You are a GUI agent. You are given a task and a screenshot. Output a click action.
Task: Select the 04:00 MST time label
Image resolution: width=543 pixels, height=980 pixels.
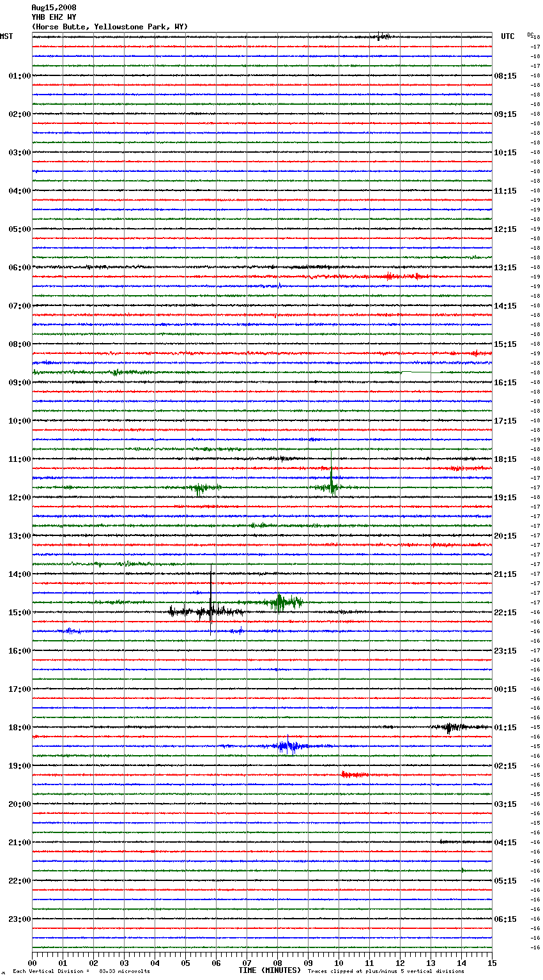pos(20,191)
